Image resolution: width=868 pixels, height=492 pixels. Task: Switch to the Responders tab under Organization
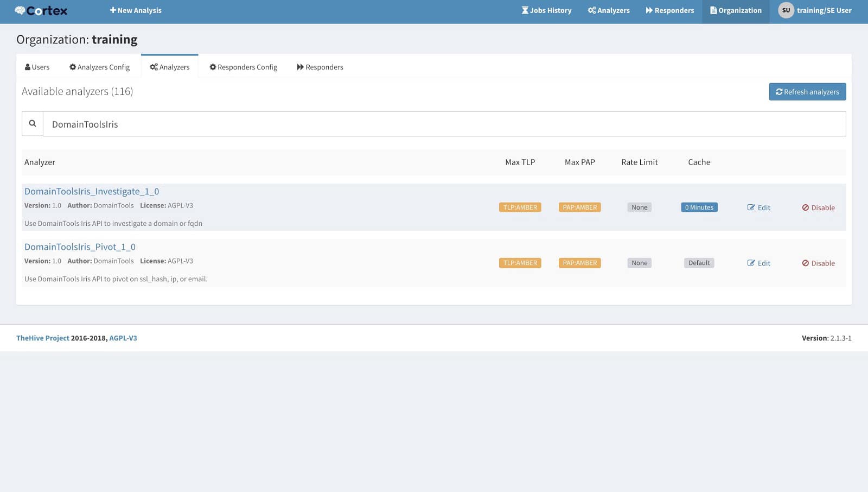320,67
